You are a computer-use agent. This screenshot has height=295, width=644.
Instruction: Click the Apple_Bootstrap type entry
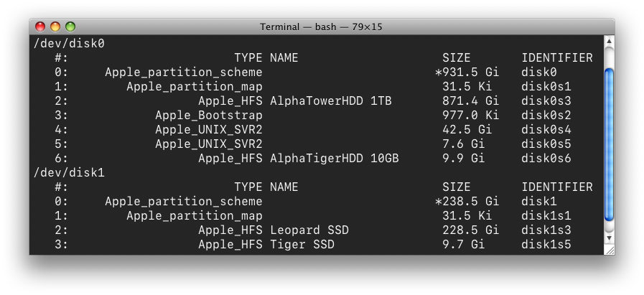(x=209, y=116)
